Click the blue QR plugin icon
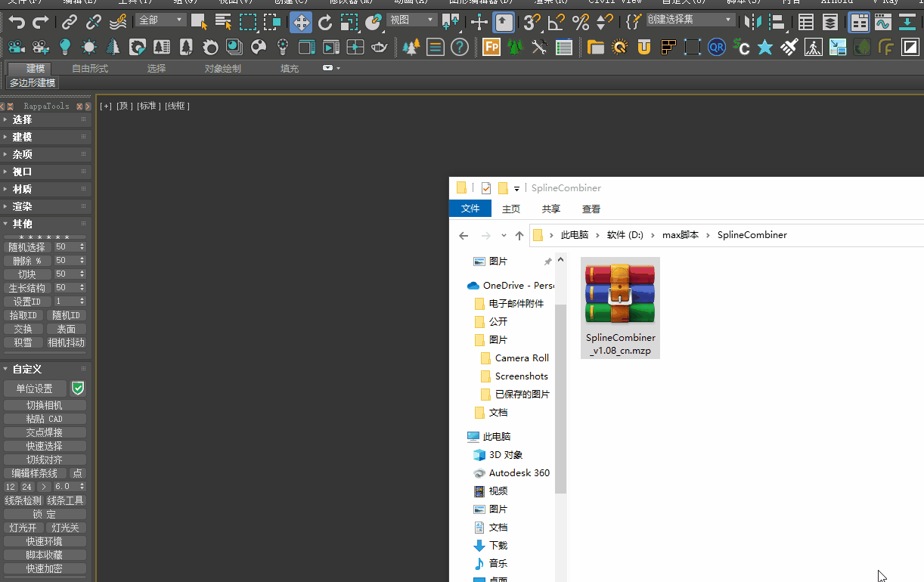The image size is (924, 582). tap(717, 48)
